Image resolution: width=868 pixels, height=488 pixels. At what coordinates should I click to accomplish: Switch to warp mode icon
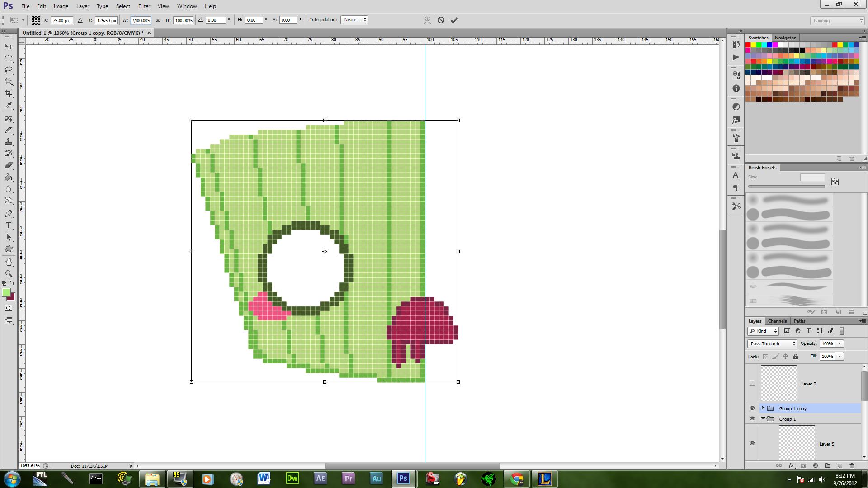point(427,20)
